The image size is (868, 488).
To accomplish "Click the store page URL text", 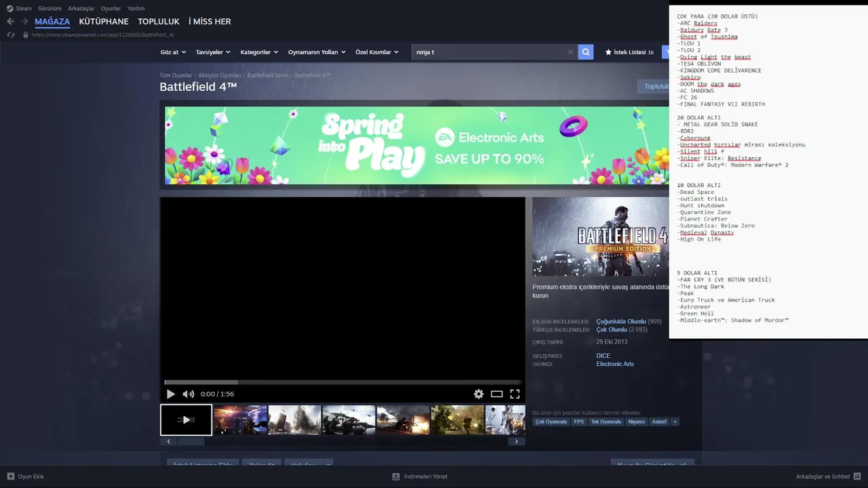I will (x=103, y=35).
